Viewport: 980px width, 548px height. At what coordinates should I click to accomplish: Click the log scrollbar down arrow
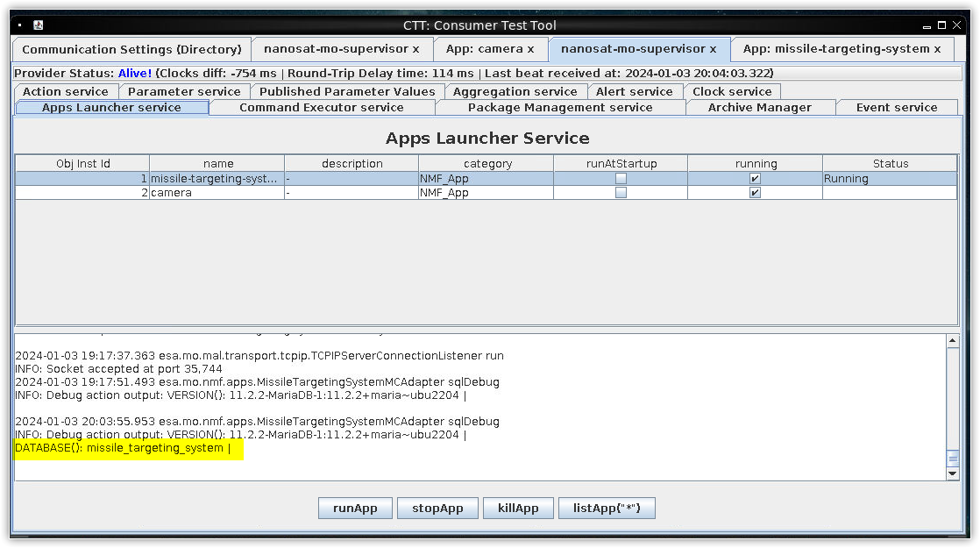953,473
